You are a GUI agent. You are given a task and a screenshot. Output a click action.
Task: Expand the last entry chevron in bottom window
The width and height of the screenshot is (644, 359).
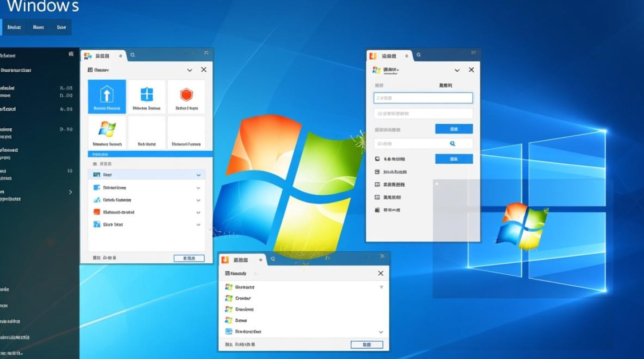[381, 332]
